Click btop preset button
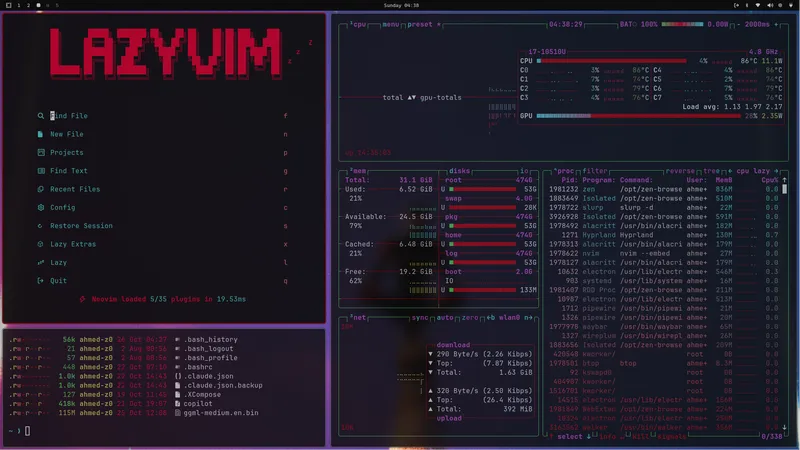Screen dimensions: 800x450 [423, 24]
